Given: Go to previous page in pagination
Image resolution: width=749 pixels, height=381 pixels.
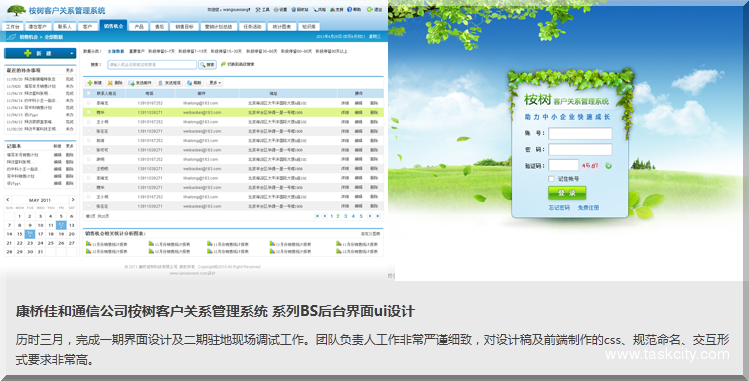Looking at the screenshot, I should pyautogui.click(x=325, y=216).
